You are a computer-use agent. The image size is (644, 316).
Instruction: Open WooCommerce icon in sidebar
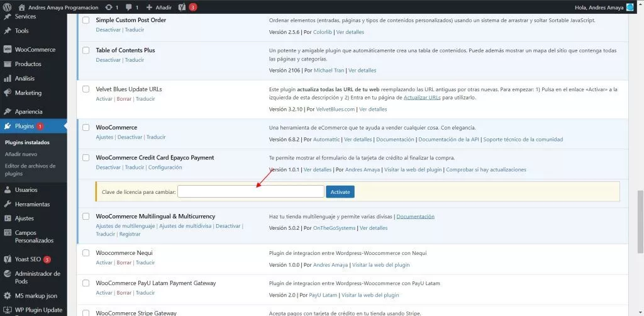point(8,50)
